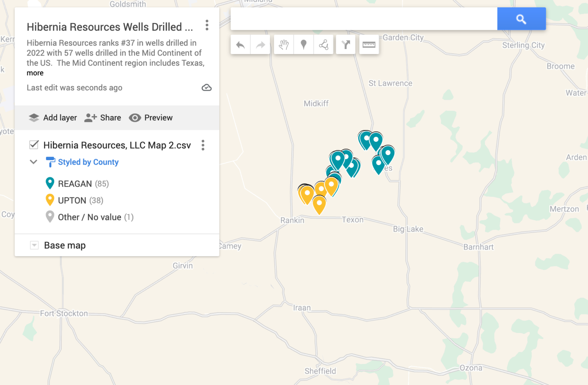Click the Redo arrow in the toolbar
This screenshot has width=588, height=385.
click(260, 45)
